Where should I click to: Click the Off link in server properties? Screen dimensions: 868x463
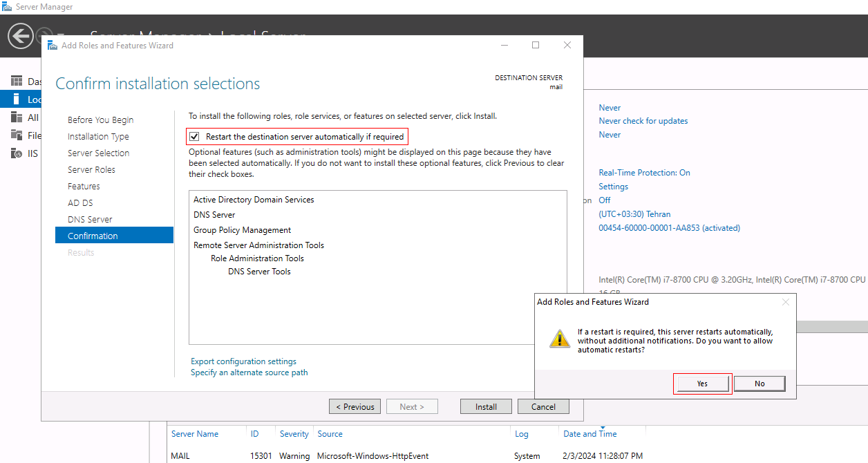(x=605, y=200)
